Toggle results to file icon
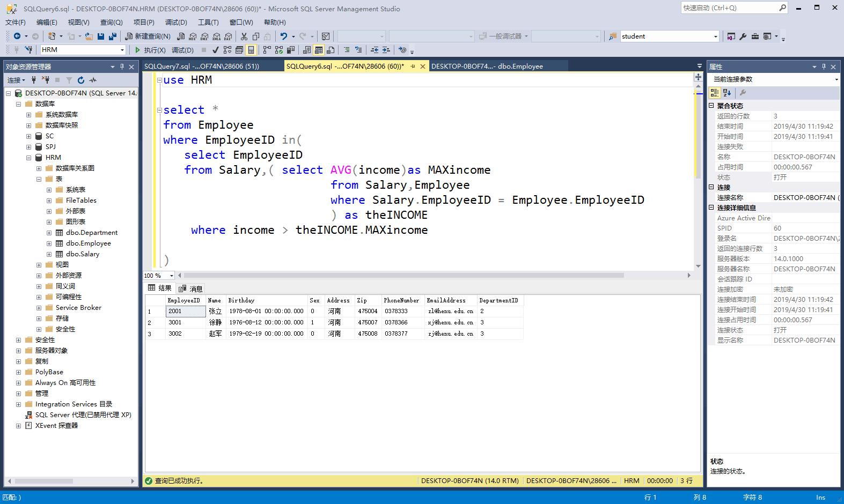Image resolution: width=844 pixels, height=504 pixels. (x=331, y=50)
